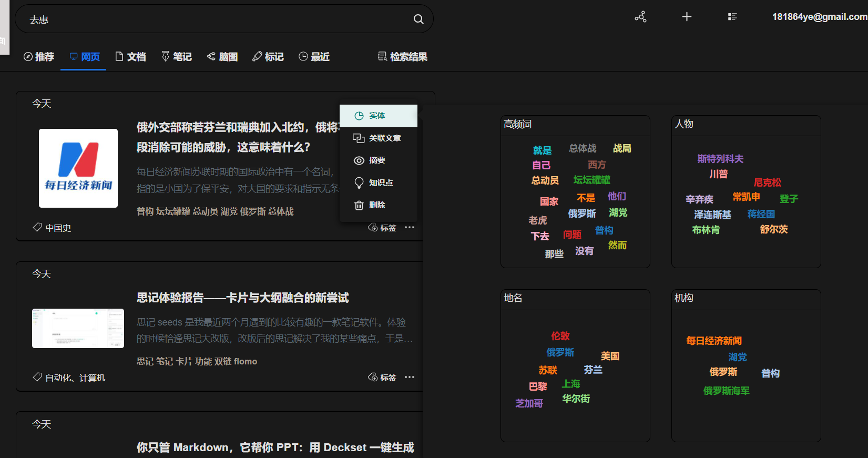Select person entity 川普
Image resolution: width=868 pixels, height=458 pixels.
point(719,174)
